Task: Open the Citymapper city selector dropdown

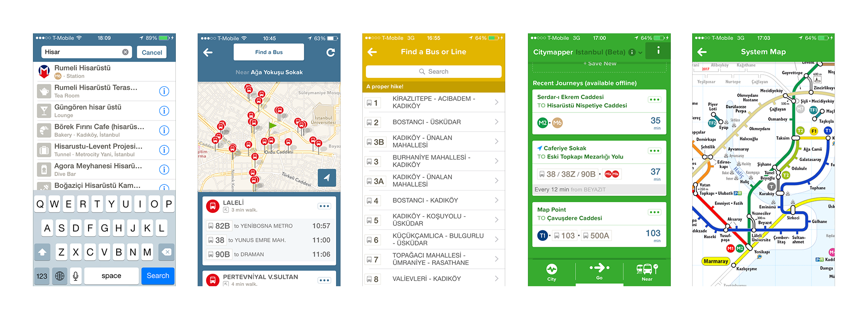Action: (x=641, y=52)
